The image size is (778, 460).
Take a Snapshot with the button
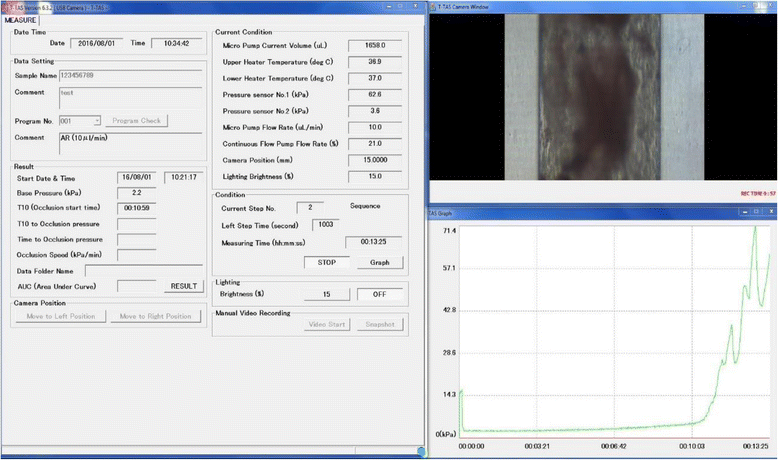pos(379,324)
